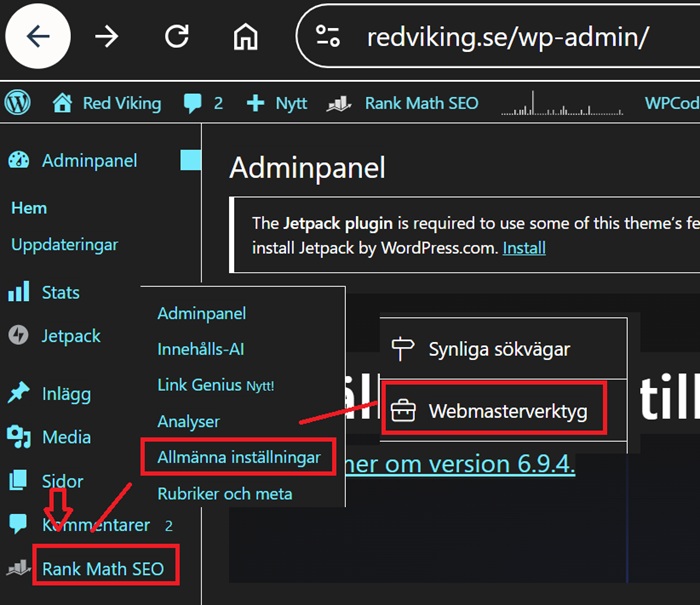
Task: Go to browser home page icon
Action: point(245,37)
